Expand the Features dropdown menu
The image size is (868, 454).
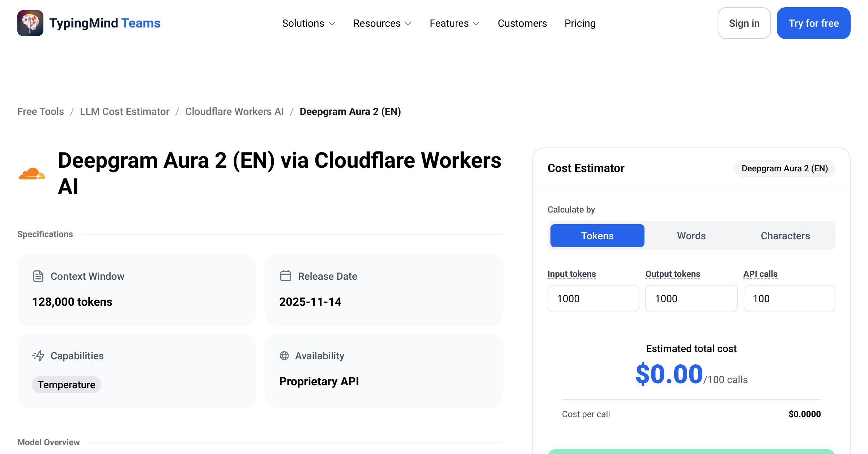tap(455, 23)
